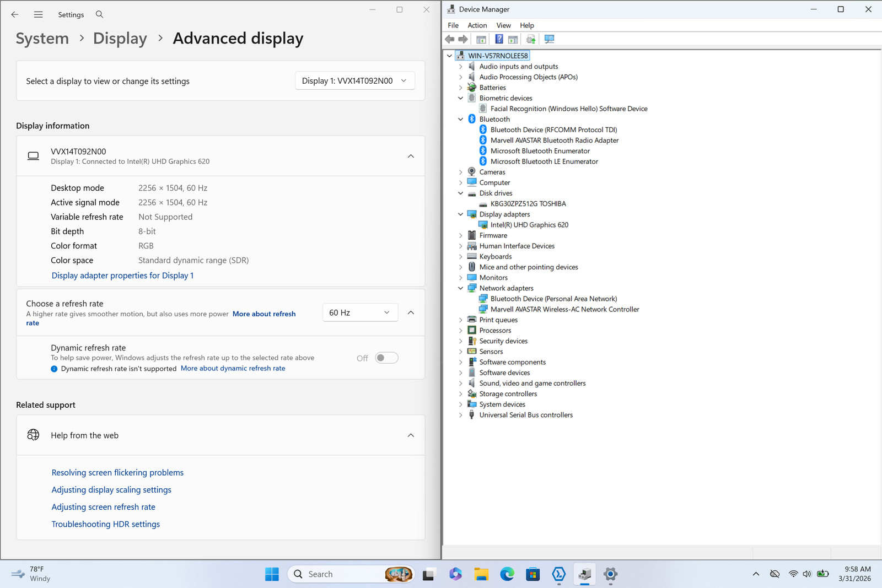
Task: Collapse the Display adapters node
Action: click(461, 214)
